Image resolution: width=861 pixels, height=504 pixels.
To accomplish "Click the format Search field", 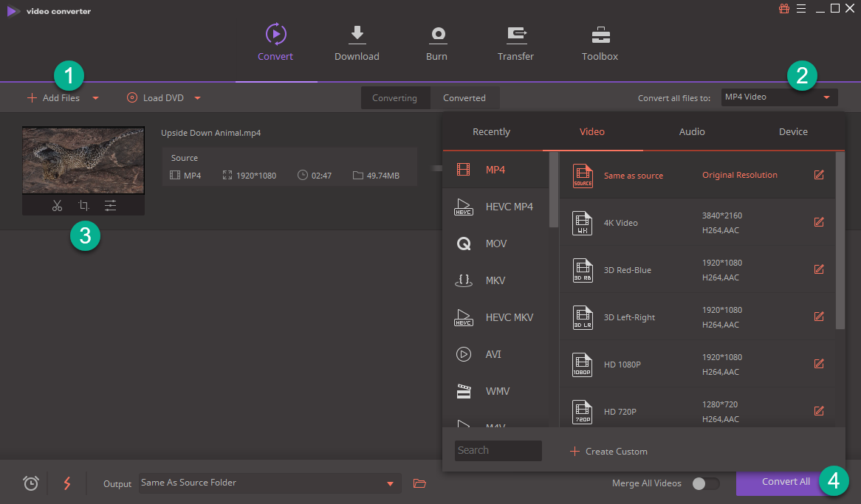I will (498, 450).
